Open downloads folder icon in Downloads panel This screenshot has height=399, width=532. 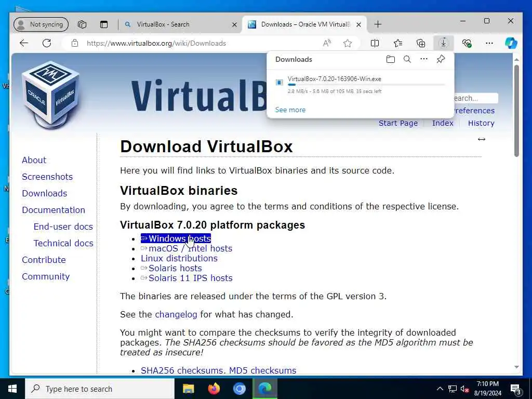coord(391,59)
